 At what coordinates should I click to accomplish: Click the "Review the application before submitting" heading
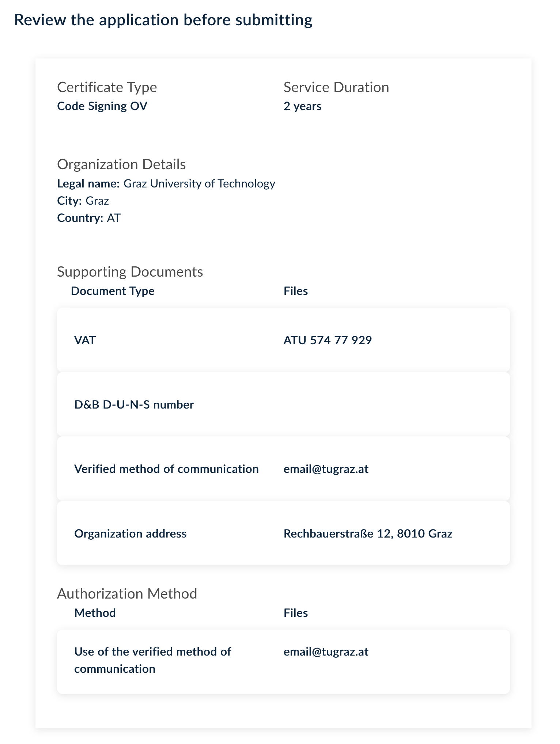(163, 20)
